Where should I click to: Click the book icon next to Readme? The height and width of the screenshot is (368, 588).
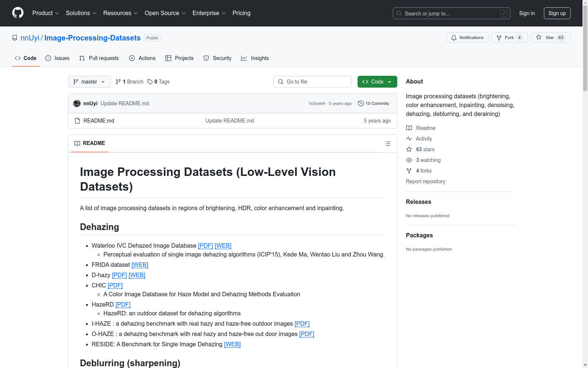point(409,128)
